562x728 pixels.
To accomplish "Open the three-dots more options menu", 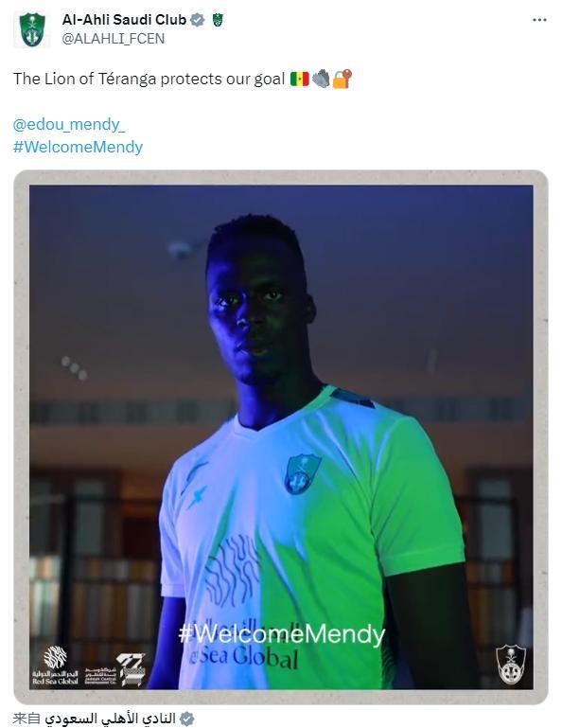I will pos(539,20).
